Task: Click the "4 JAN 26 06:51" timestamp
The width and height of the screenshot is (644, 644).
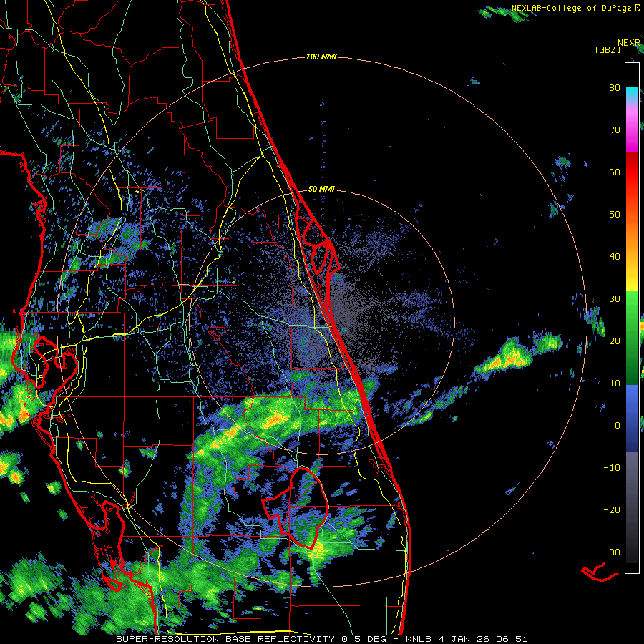Action: click(482, 639)
